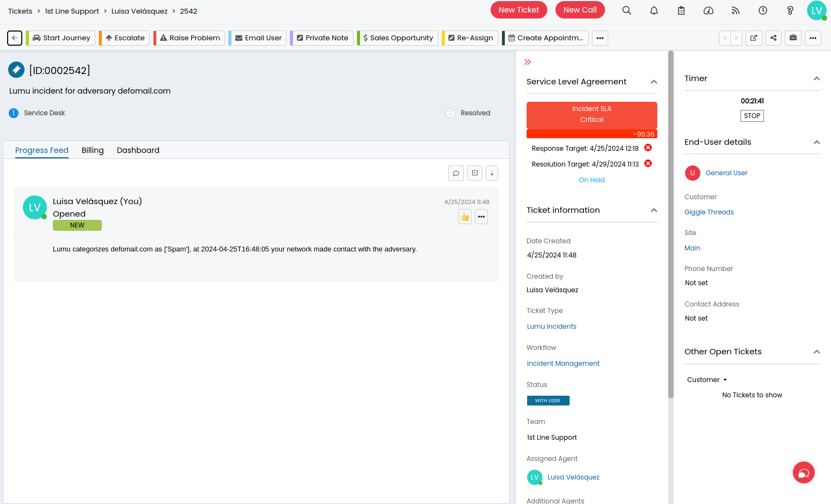Toggle collapse-all actions icon in feed
Viewport: 831px width, 504px height.
[x=475, y=173]
